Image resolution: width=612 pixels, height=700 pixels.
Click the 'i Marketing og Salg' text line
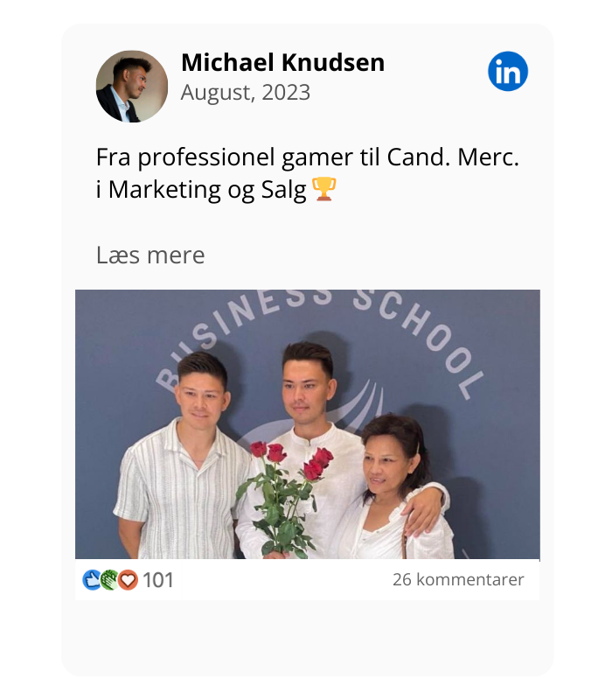(x=201, y=190)
